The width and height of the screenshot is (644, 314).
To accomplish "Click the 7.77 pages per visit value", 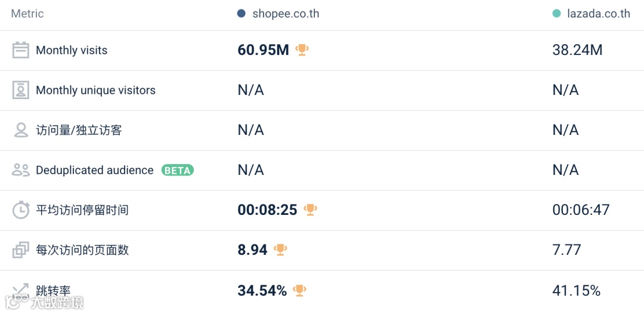I will click(x=567, y=250).
